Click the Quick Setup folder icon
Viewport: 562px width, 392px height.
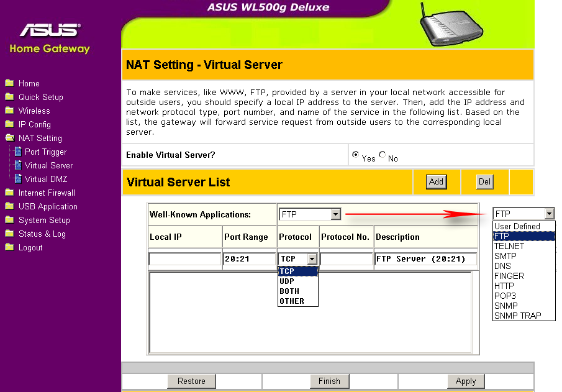coord(10,97)
